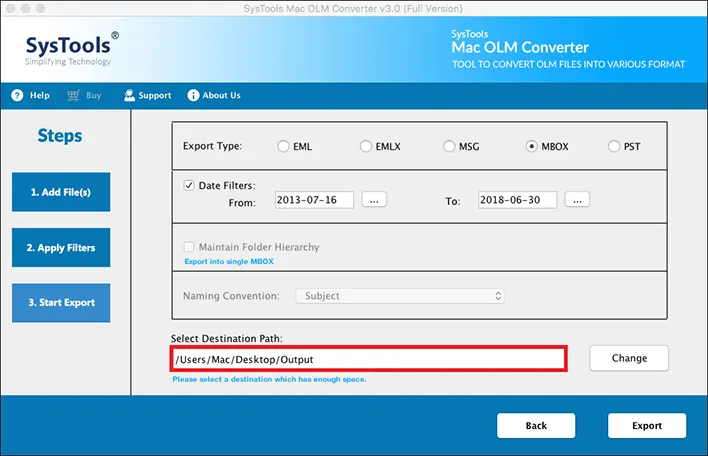
Task: Click Select Destination Path label
Action: coord(226,338)
